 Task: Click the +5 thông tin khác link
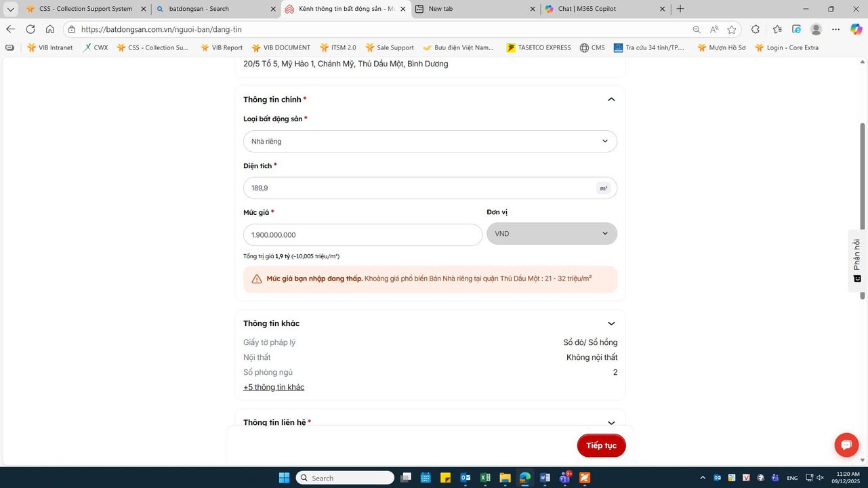click(274, 387)
